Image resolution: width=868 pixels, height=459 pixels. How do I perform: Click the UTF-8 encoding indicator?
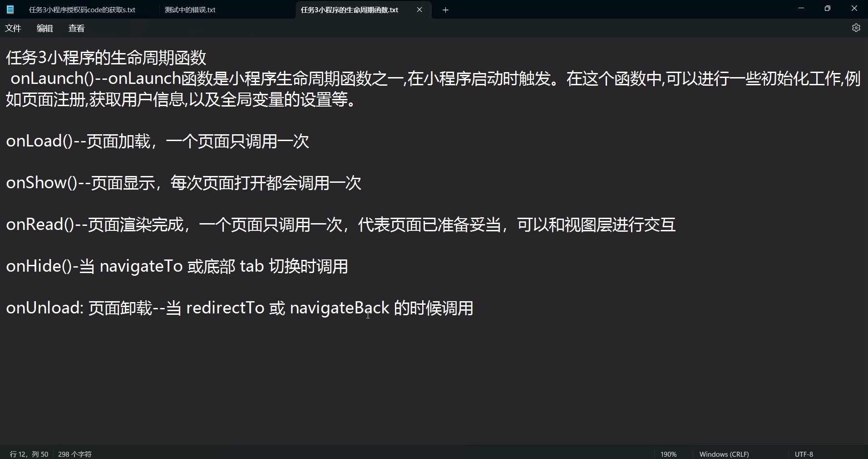[804, 454]
